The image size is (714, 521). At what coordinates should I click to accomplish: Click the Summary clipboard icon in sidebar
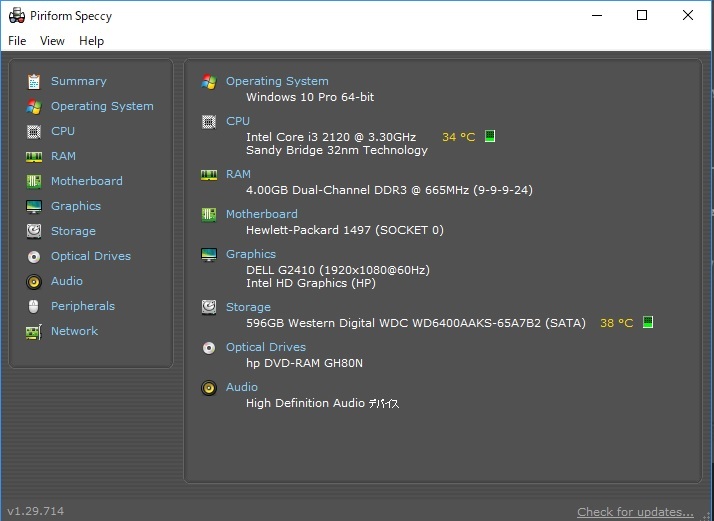point(34,82)
